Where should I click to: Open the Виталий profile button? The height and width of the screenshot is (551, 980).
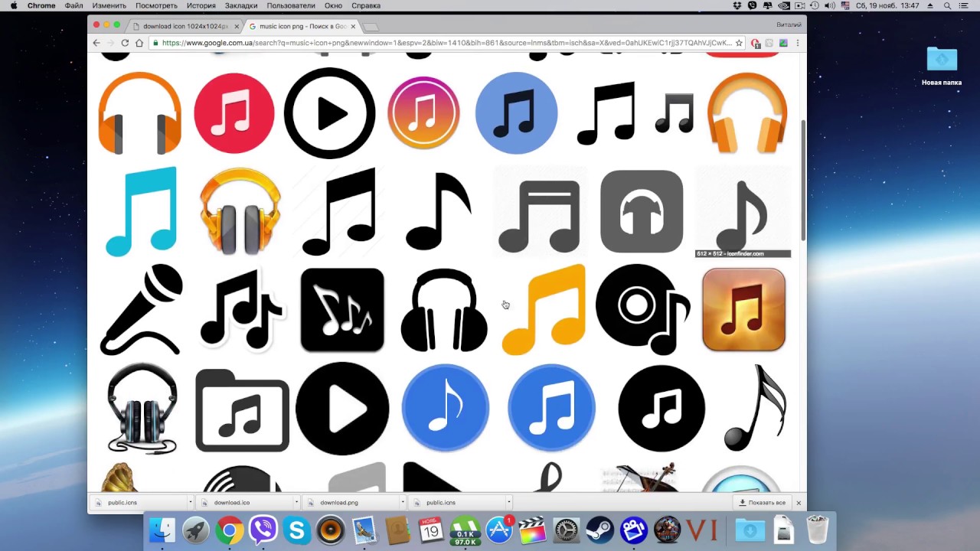tap(789, 24)
